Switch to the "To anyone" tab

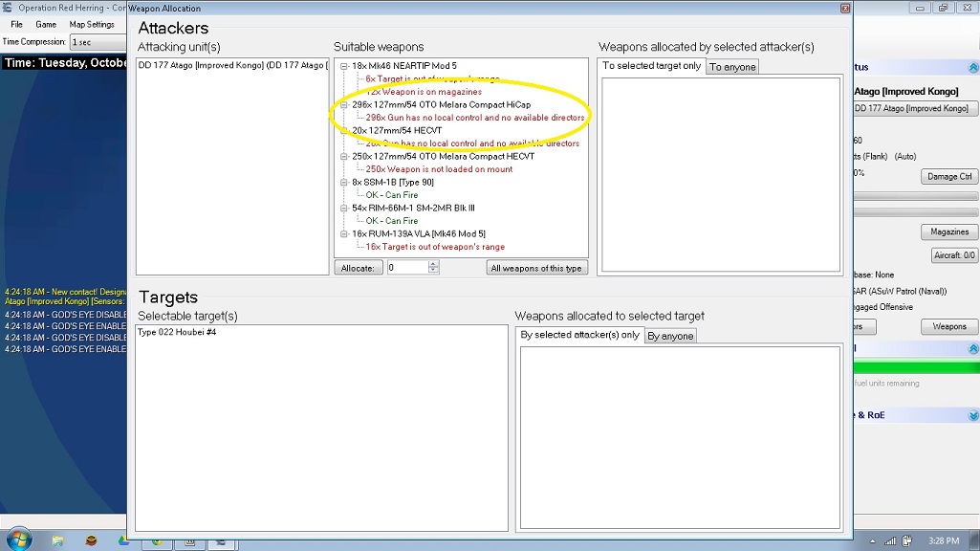pos(731,67)
